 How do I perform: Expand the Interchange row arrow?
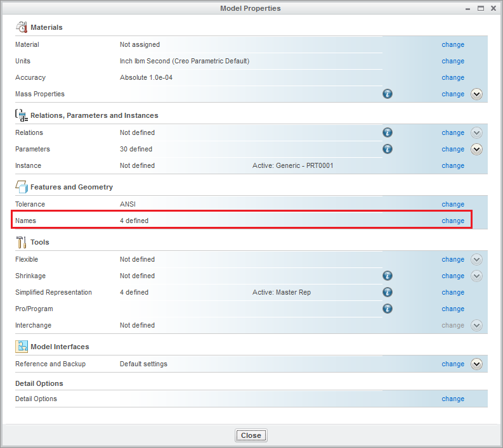(477, 325)
